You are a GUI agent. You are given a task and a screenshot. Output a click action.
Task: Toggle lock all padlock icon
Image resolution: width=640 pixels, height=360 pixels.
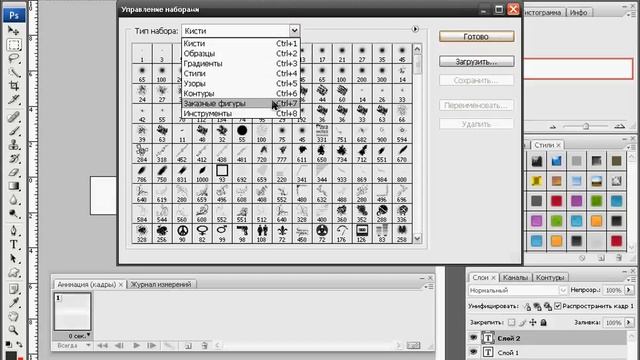click(x=543, y=322)
